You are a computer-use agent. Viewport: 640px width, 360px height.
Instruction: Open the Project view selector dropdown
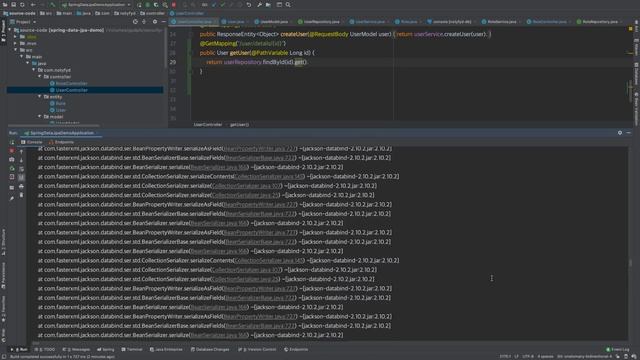click(x=24, y=22)
